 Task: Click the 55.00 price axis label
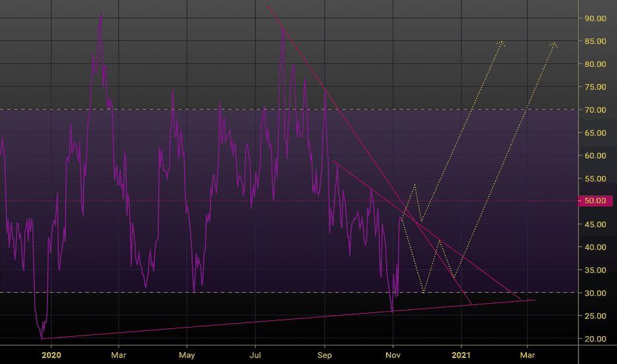[x=595, y=179]
